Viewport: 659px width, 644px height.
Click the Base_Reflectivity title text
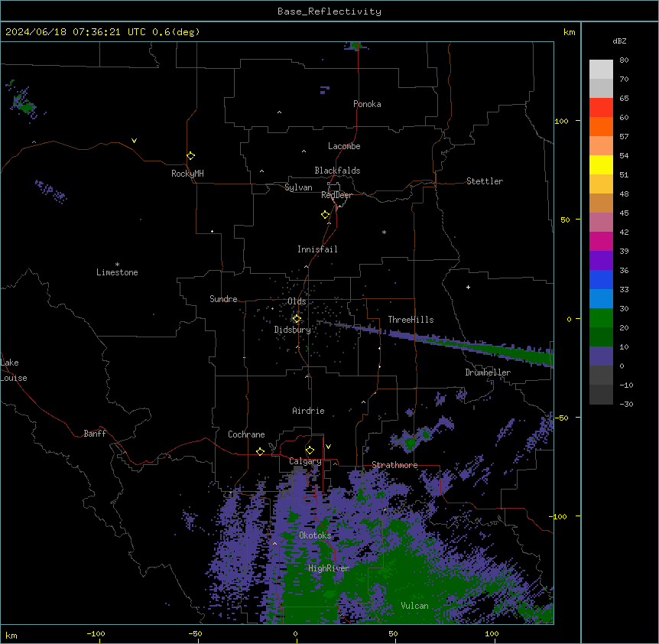click(329, 11)
